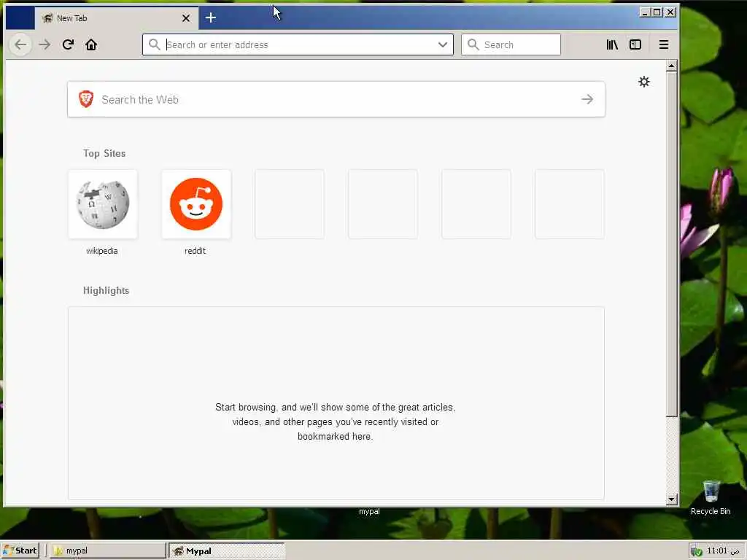This screenshot has width=747, height=560.
Task: Open new tab page settings gear
Action: click(x=644, y=82)
